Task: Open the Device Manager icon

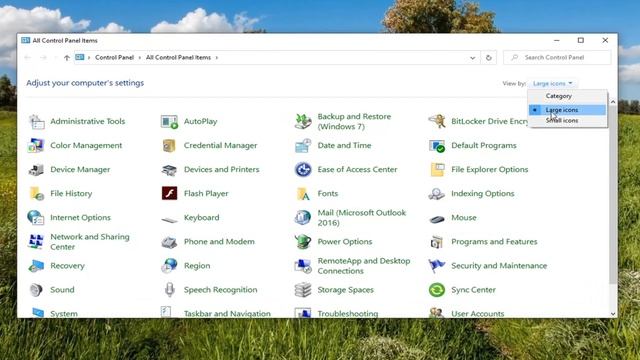Action: [36, 170]
